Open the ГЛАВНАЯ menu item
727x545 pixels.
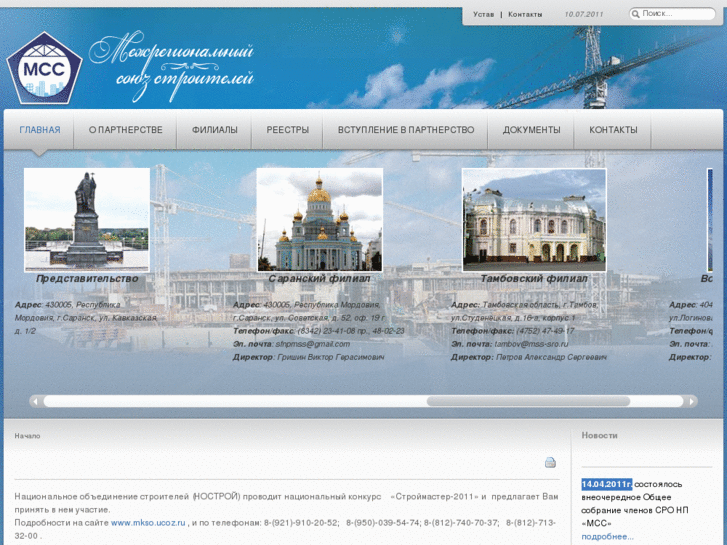click(40, 130)
